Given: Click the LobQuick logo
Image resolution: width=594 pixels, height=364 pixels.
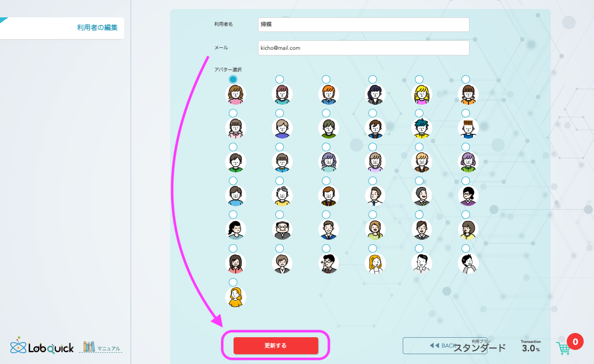Looking at the screenshot, I should [x=42, y=347].
